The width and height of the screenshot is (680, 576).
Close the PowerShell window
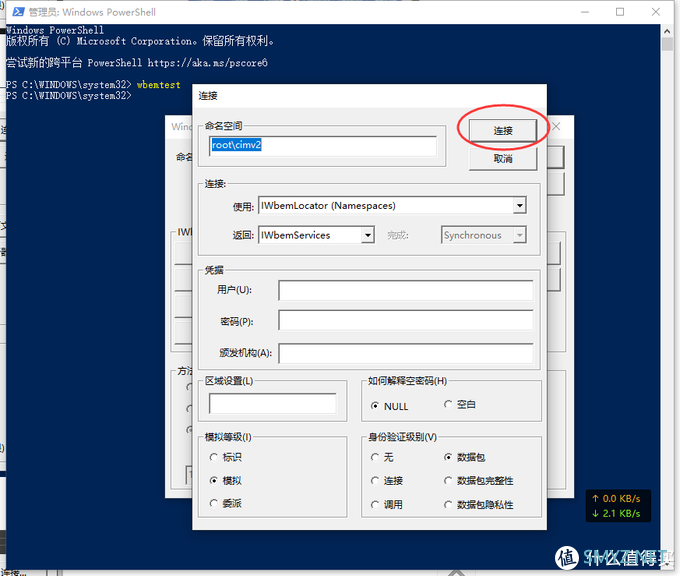656,12
